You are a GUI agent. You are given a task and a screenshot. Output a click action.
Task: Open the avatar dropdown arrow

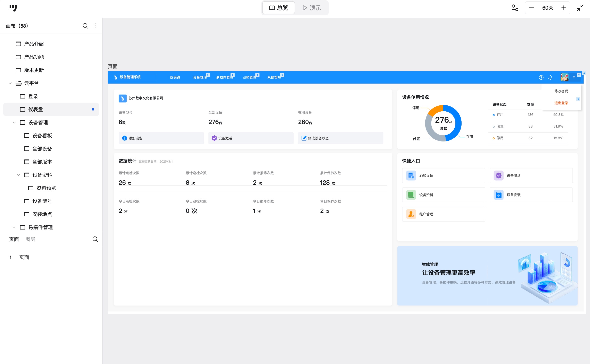(574, 77)
